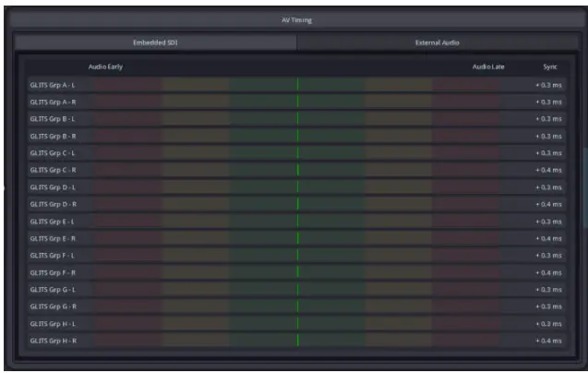
Task: Click the green timing marker in Grp A - L row
Action: coord(298,84)
